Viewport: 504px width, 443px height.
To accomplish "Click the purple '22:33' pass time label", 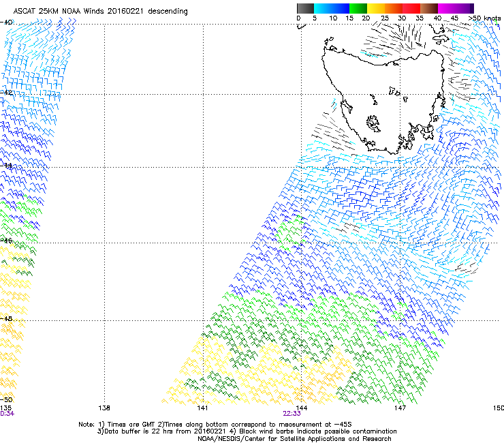I will point(292,414).
